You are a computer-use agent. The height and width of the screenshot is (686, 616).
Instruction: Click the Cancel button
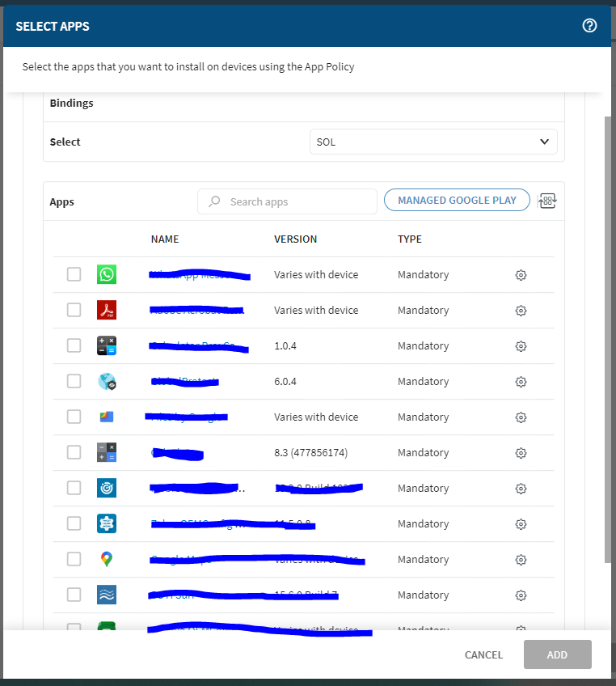click(x=483, y=654)
